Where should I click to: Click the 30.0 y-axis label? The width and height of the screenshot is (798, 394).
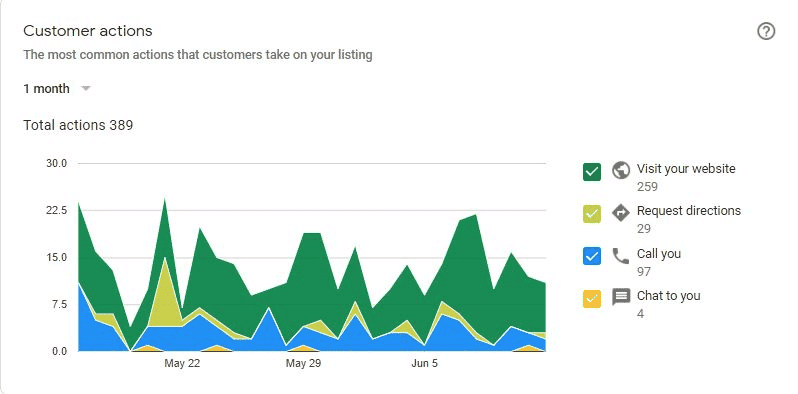pyautogui.click(x=57, y=163)
